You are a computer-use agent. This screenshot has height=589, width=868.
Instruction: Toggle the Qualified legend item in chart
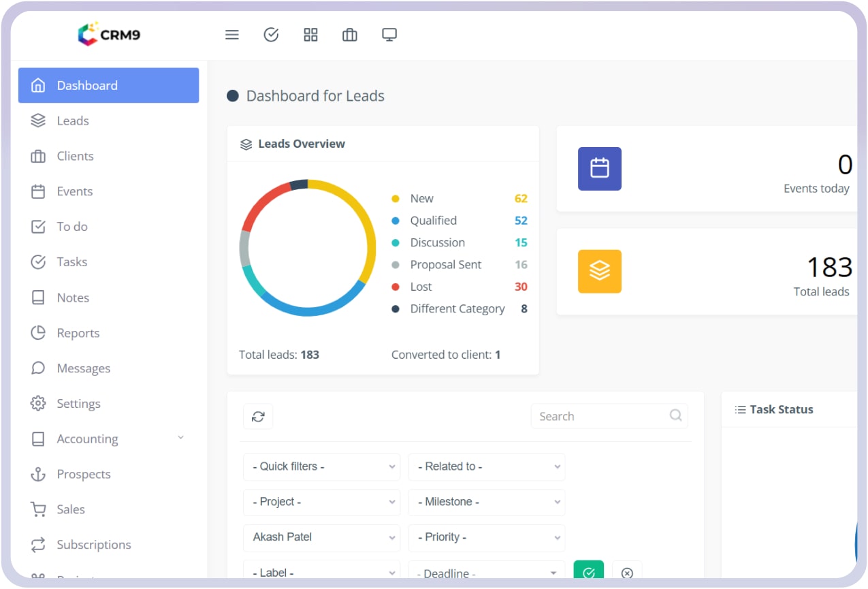(x=433, y=221)
